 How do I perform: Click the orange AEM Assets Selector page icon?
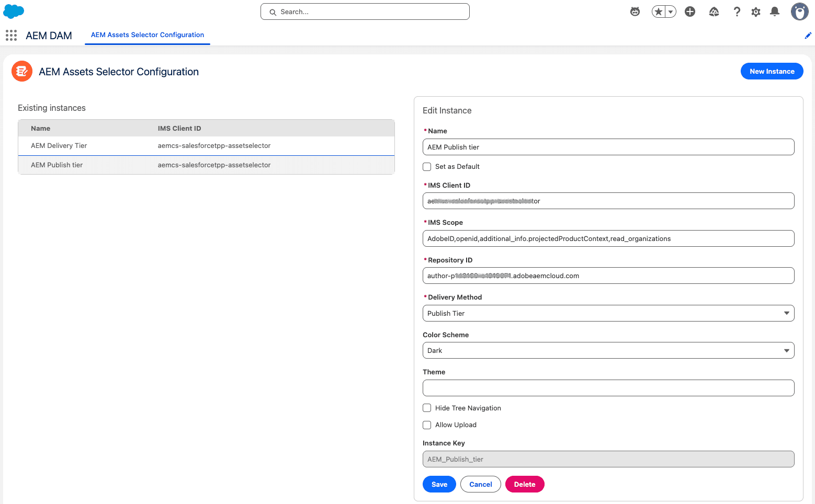(x=22, y=71)
